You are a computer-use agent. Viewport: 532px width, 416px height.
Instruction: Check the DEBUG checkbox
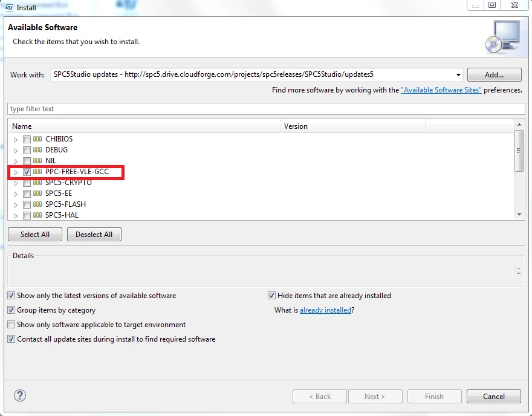27,150
